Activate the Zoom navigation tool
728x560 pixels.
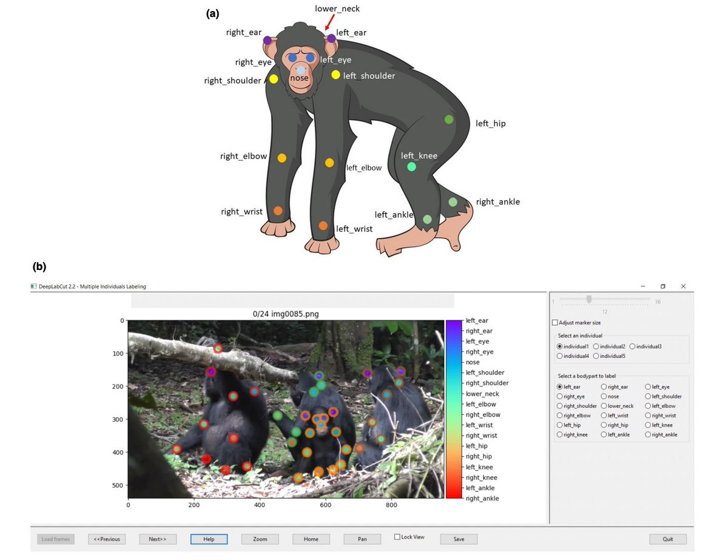click(x=260, y=539)
